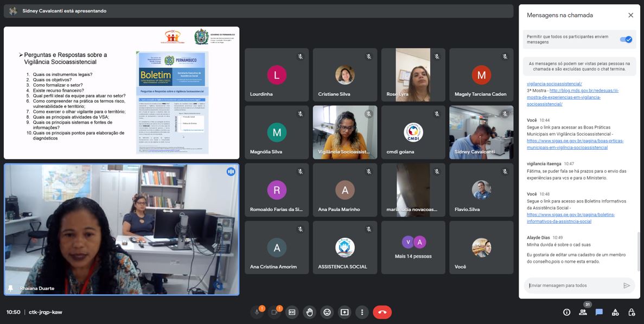Close the Mensagens na chamada panel
Viewport: 644px width, 324px height.
tap(630, 15)
